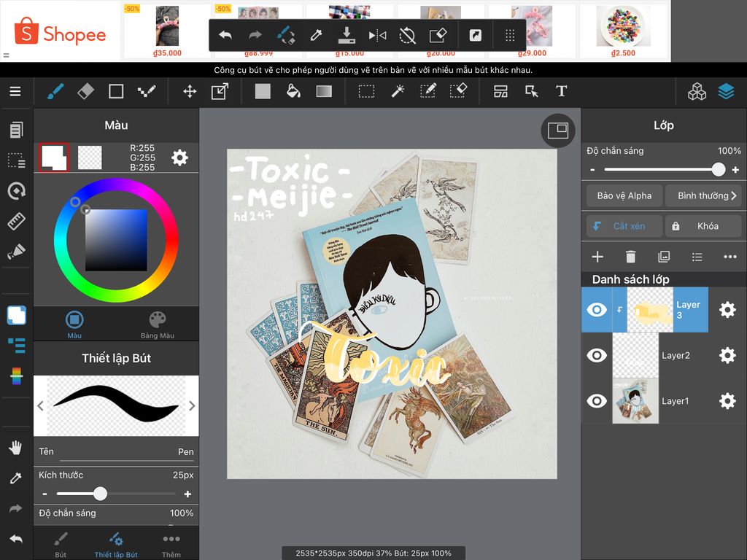Toggle the Khóa layer lock
The width and height of the screenshot is (747, 560).
pyautogui.click(x=703, y=226)
